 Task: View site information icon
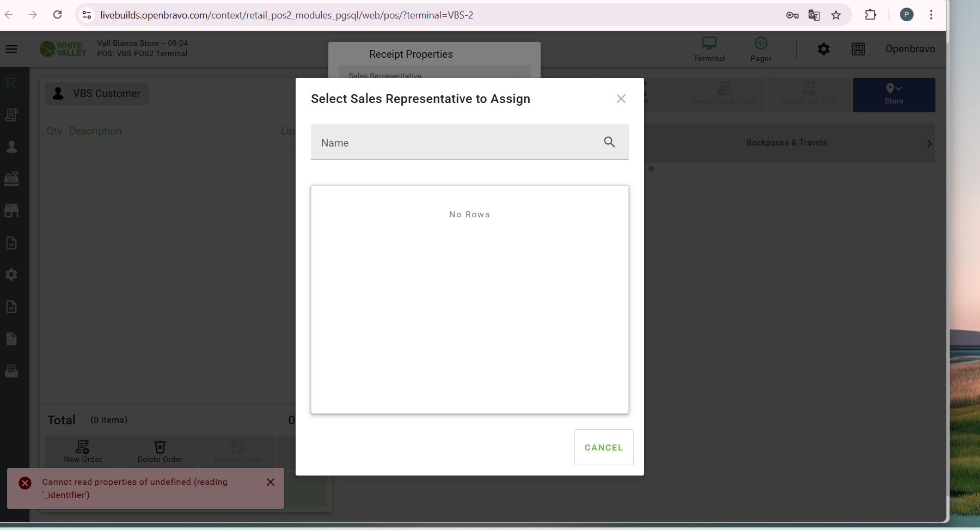pos(87,15)
